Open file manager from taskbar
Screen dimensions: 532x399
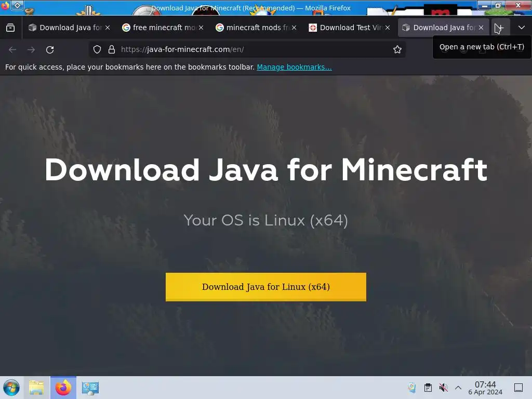36,388
